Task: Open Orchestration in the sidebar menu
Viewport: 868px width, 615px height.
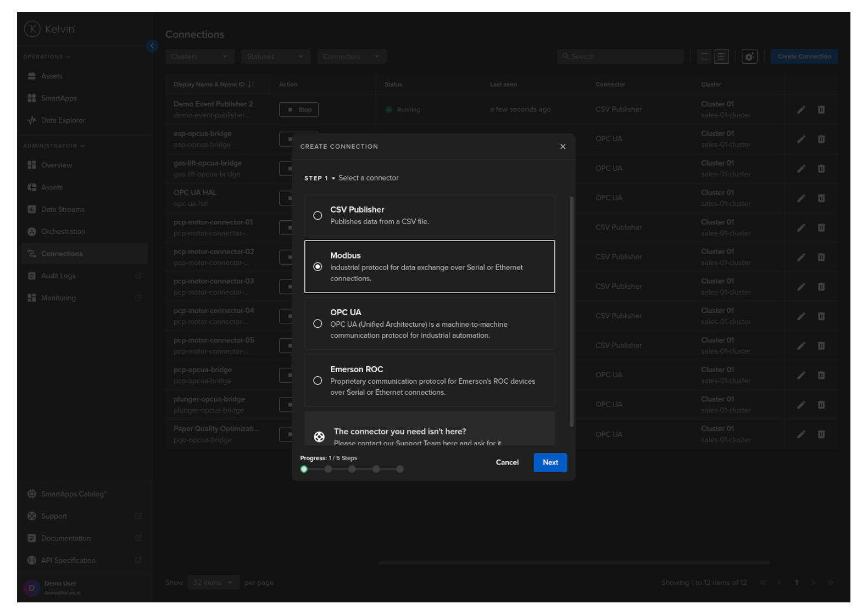Action: point(63,232)
